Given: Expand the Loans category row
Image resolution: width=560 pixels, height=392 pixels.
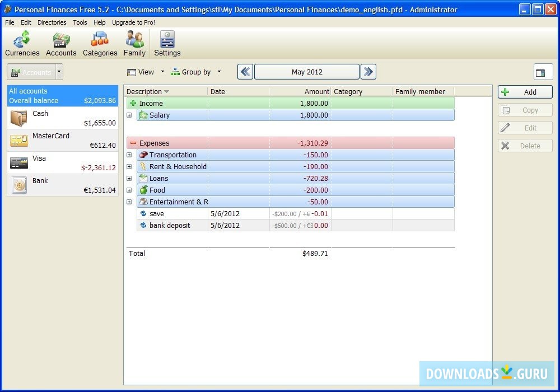Looking at the screenshot, I should coord(129,179).
